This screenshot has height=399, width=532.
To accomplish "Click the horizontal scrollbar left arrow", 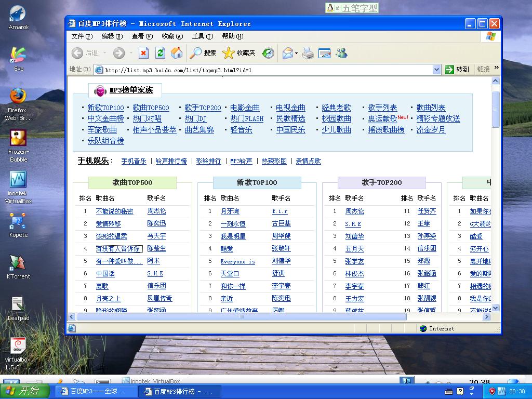I will (71, 316).
